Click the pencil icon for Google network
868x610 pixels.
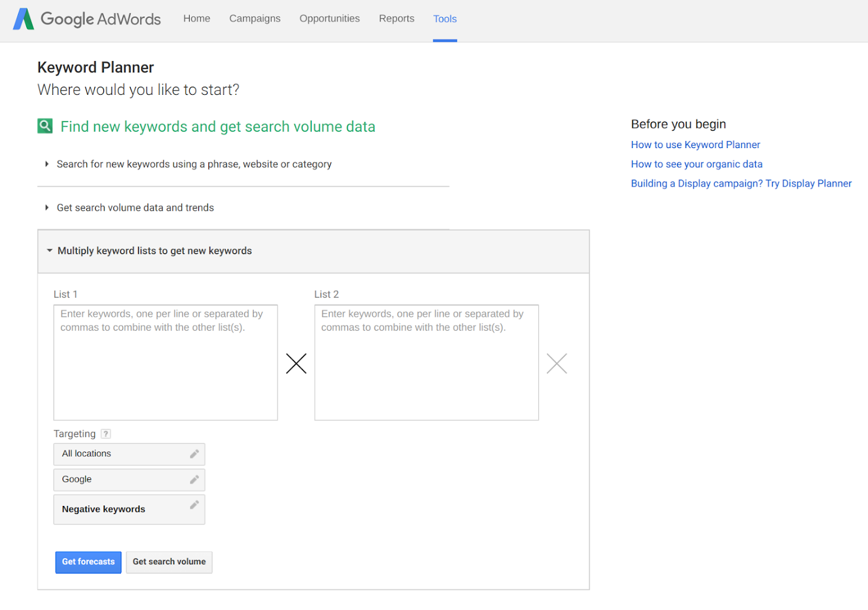(194, 479)
